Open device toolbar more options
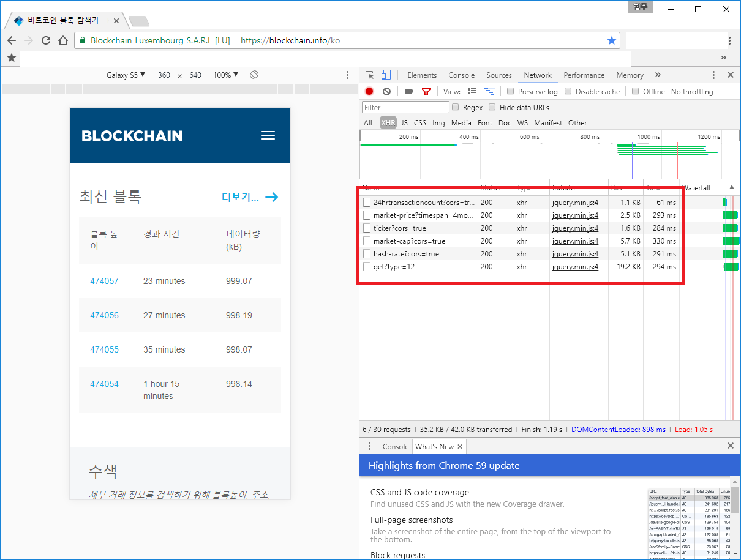741x560 pixels. (x=348, y=75)
